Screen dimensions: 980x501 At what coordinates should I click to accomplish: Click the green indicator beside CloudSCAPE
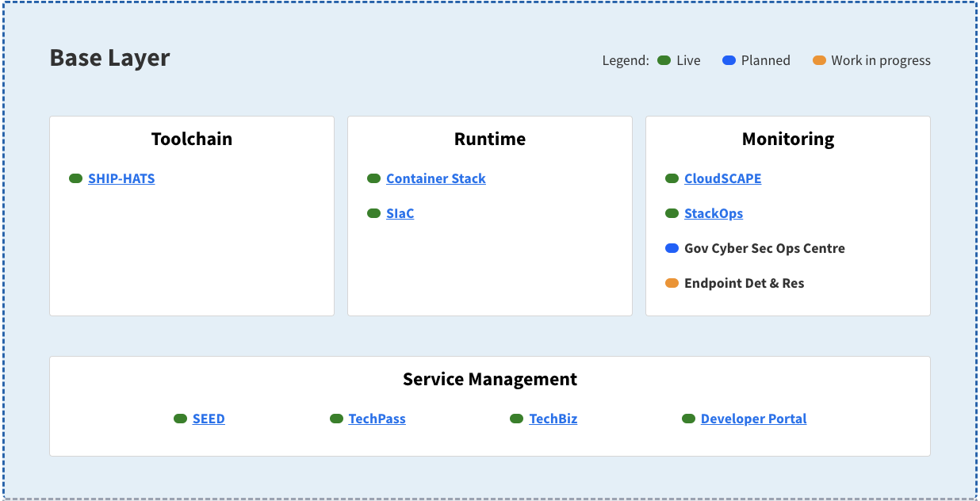click(672, 178)
